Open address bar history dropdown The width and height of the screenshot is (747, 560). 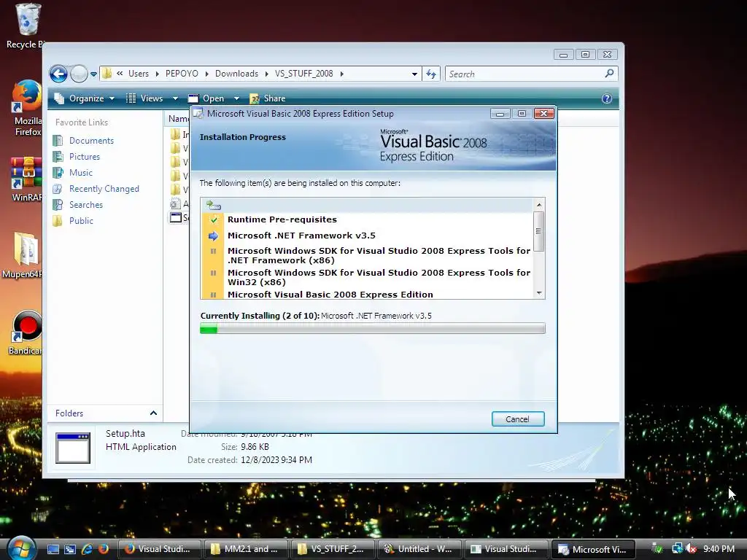coord(414,74)
